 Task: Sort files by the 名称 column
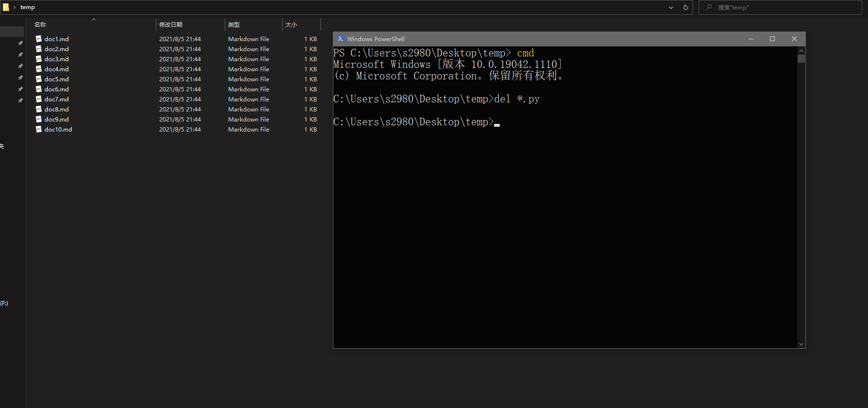93,24
